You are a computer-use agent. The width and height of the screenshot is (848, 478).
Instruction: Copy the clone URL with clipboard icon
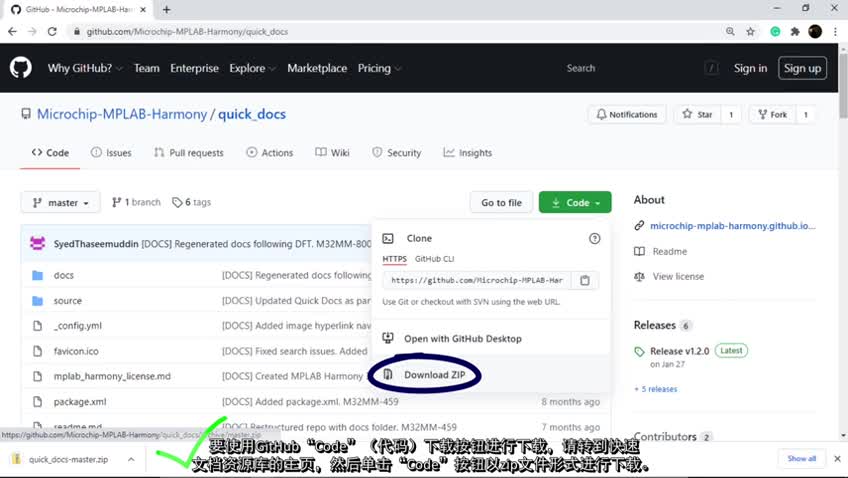[585, 280]
